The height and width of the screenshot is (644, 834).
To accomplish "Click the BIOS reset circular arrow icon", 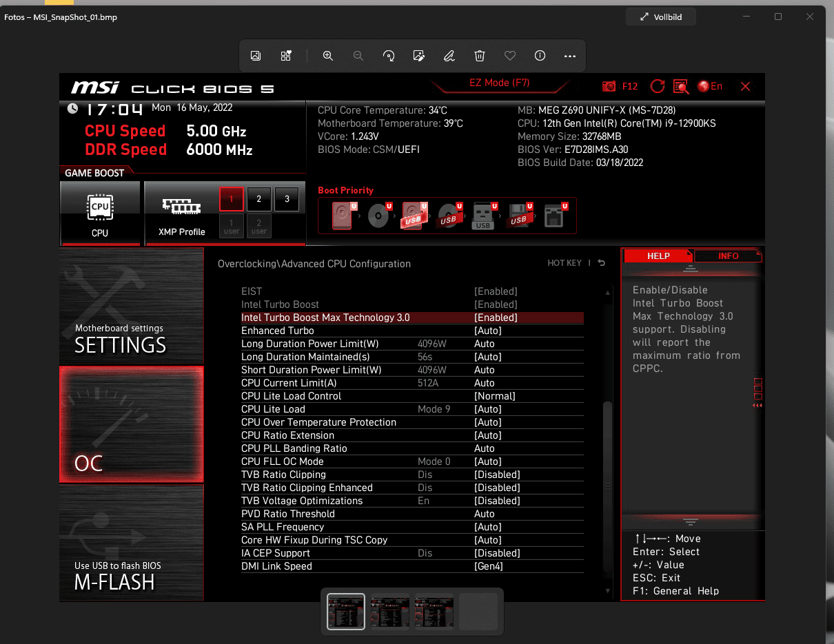I will 658,86.
